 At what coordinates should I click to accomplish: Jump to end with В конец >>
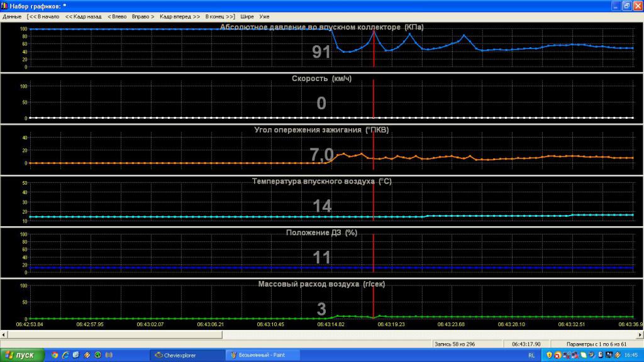tap(219, 16)
